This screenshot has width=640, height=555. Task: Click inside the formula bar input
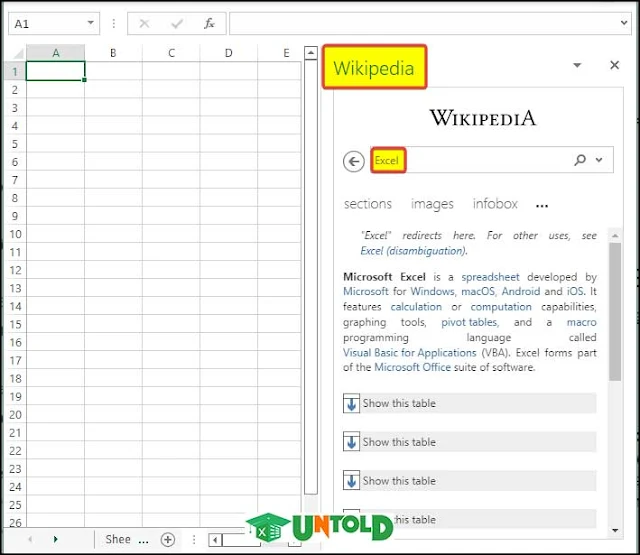coord(424,24)
